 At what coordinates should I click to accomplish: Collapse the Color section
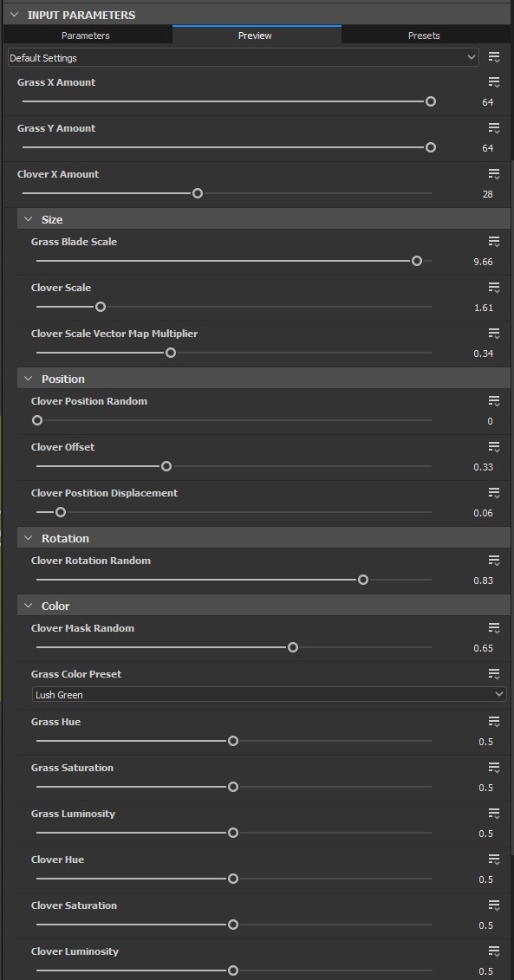click(x=28, y=606)
